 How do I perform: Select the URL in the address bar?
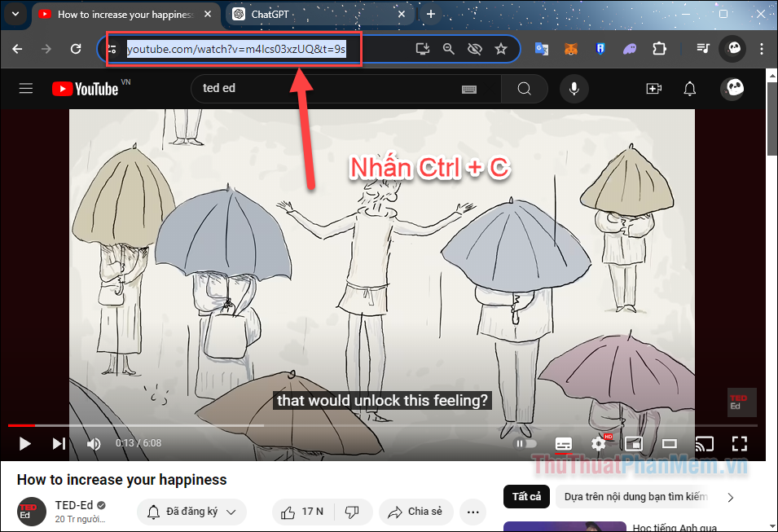[x=236, y=49]
